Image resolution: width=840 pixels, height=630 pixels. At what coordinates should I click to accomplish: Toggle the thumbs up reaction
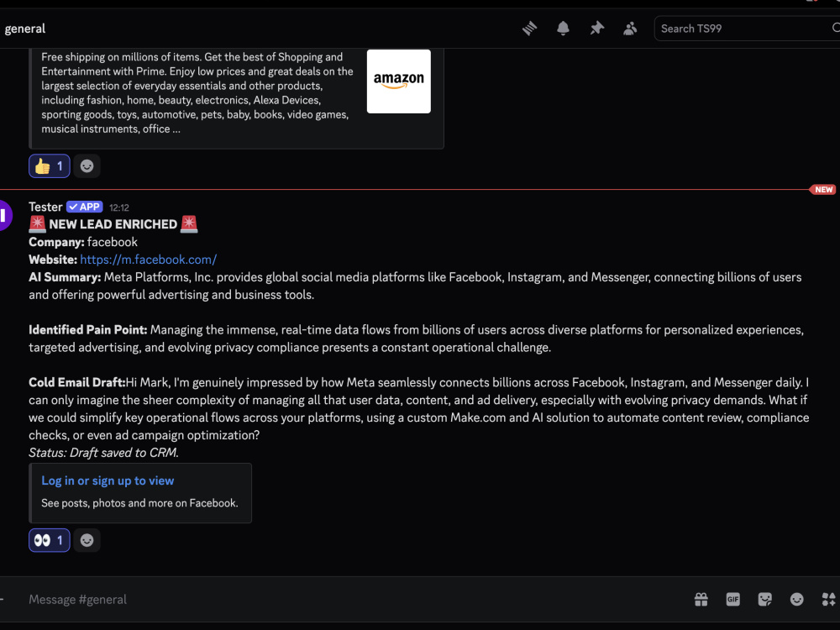point(50,166)
